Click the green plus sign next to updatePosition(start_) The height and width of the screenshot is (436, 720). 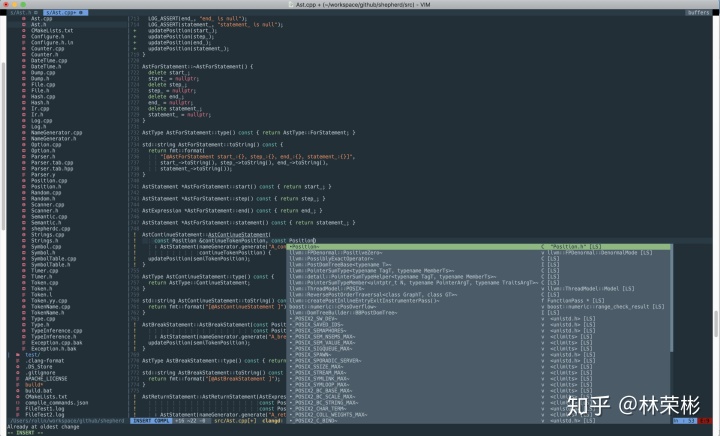135,31
